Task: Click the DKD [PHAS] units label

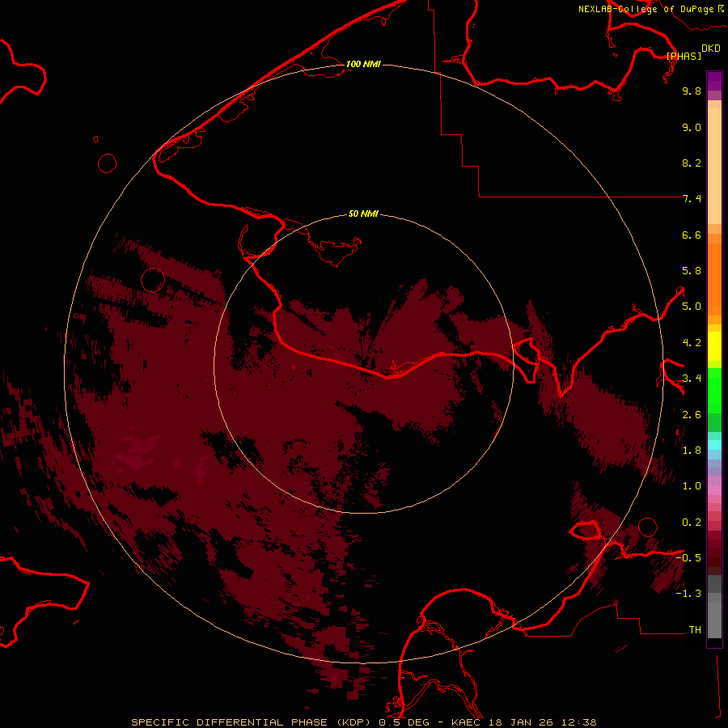Action: click(x=693, y=53)
